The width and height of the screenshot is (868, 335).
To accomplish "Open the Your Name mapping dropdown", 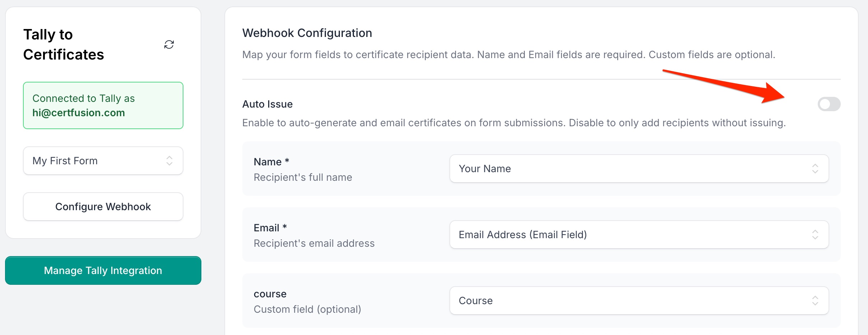I will coord(639,169).
